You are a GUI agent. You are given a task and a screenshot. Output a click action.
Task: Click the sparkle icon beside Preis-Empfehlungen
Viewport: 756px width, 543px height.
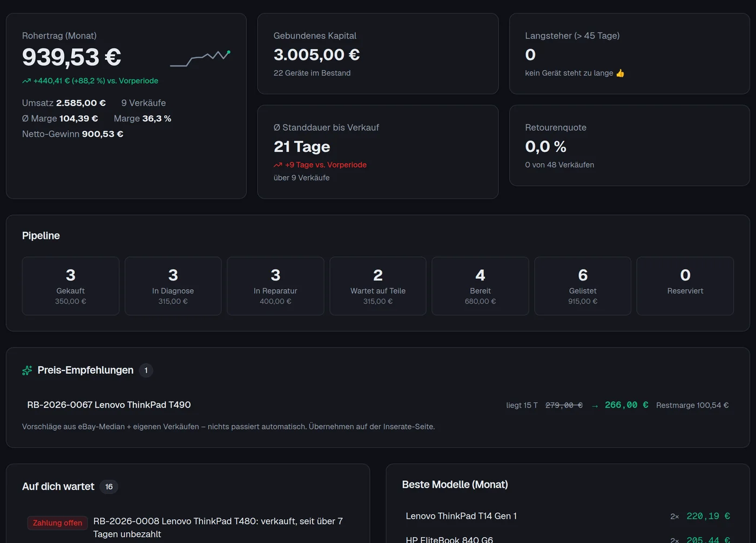pyautogui.click(x=27, y=370)
